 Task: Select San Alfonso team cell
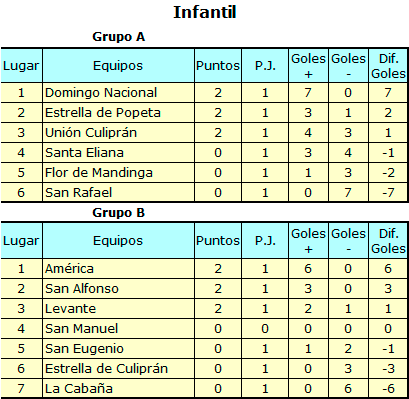coord(118,289)
